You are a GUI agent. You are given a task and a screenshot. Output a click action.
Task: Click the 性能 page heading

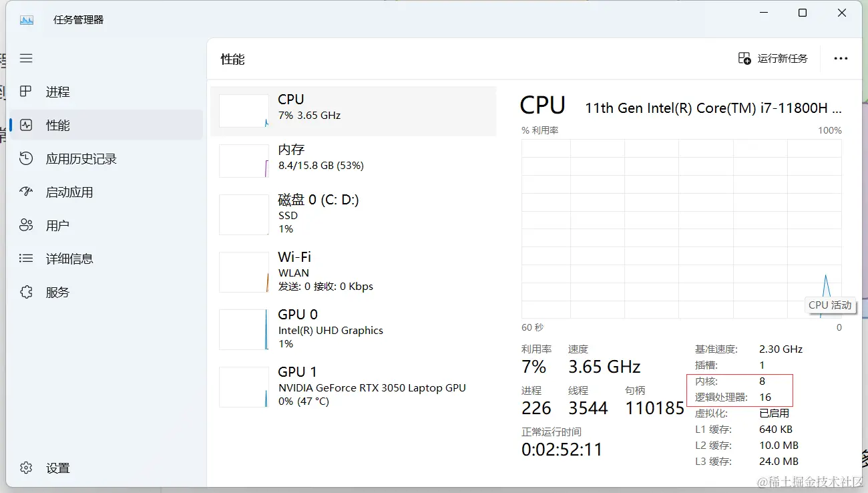pyautogui.click(x=233, y=59)
